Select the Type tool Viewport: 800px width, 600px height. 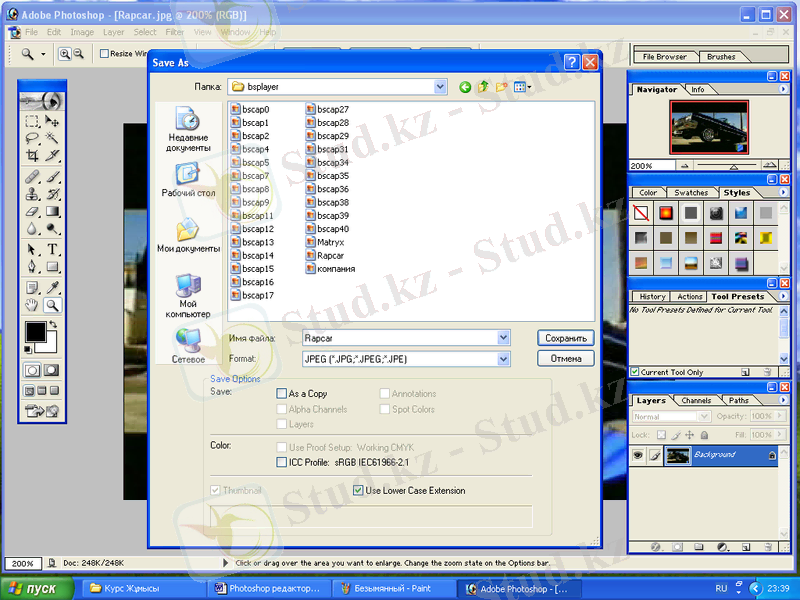pyautogui.click(x=52, y=249)
